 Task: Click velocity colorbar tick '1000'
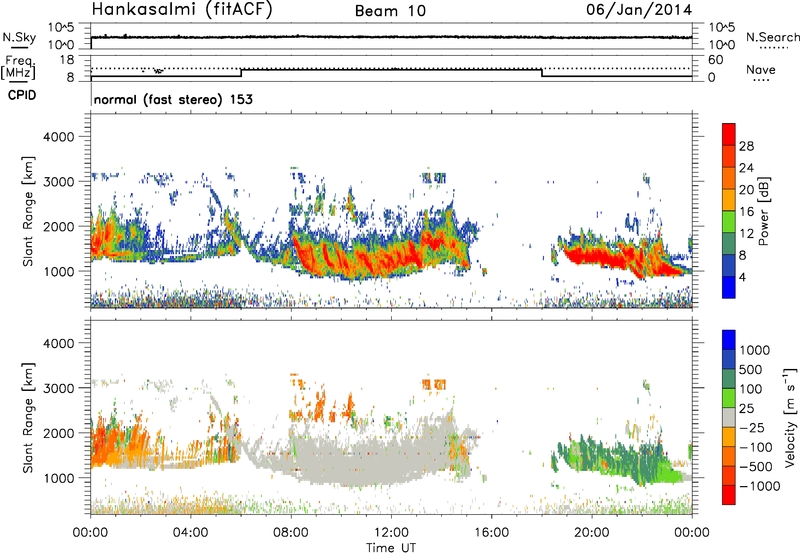755,350
